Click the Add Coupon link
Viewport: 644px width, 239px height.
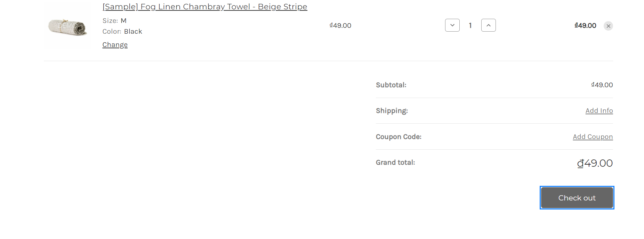tap(593, 137)
